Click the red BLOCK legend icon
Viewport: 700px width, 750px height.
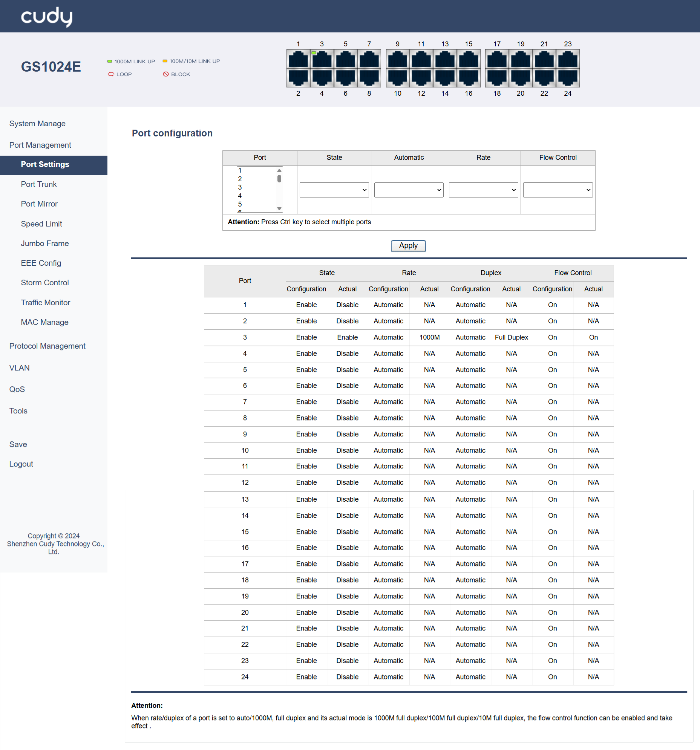click(x=165, y=74)
